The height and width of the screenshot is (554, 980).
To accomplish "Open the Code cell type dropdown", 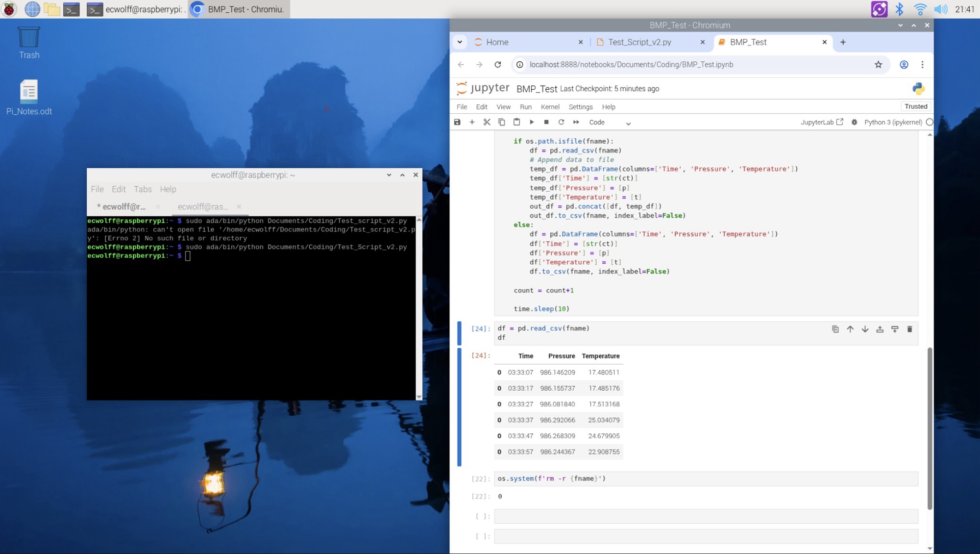I will [x=609, y=123].
